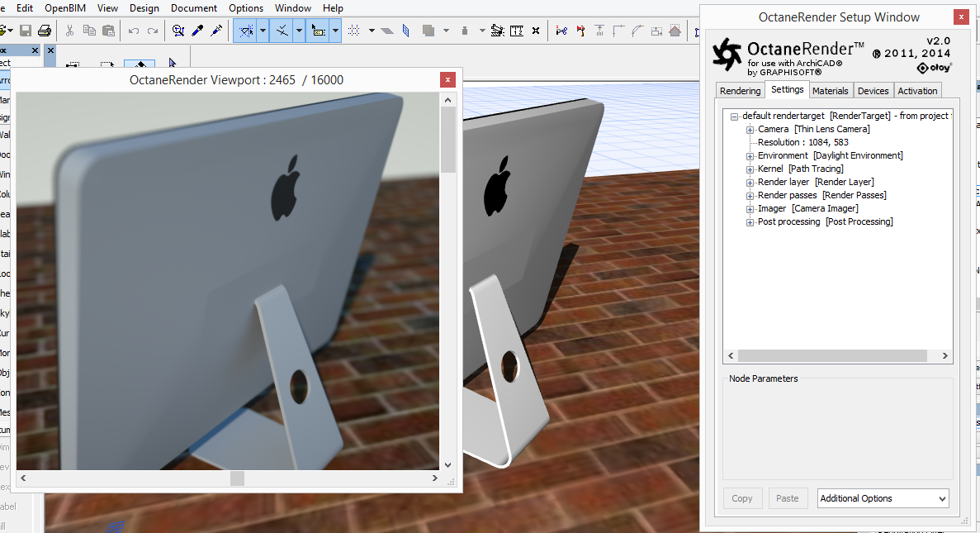The width and height of the screenshot is (980, 533).
Task: Click the Fillet corner icon
Action: coord(618,31)
